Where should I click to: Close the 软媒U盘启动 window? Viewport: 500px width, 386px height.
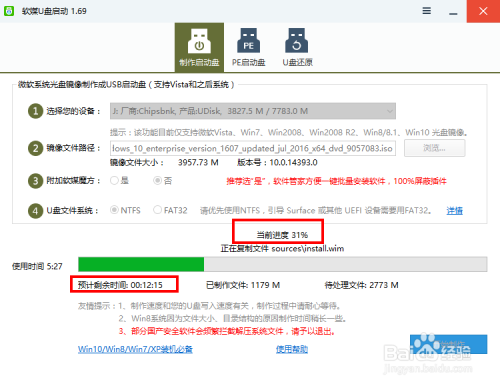coord(483,11)
